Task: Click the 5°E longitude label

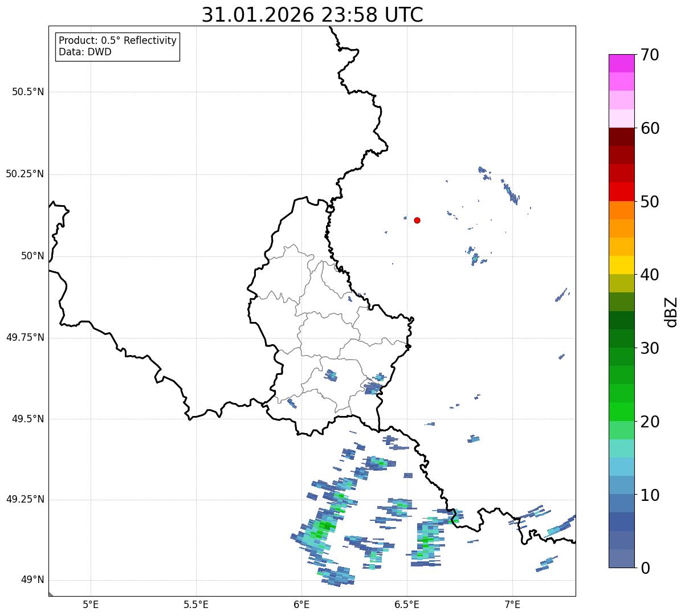Action: (x=91, y=604)
